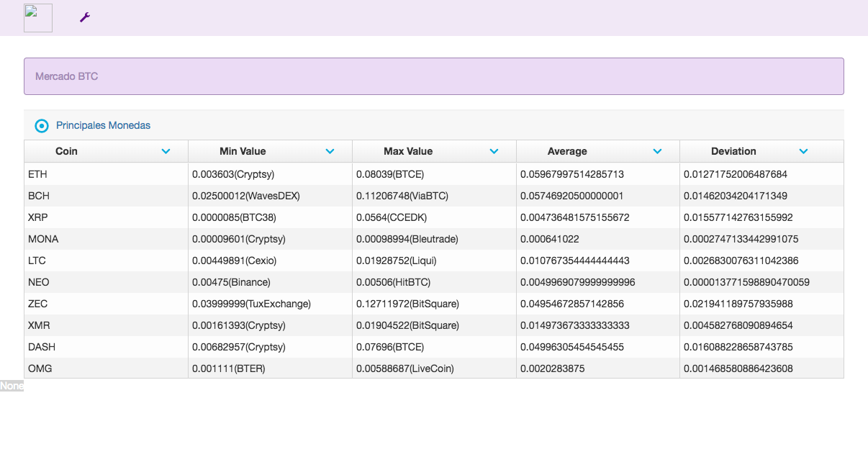Viewport: 868px width, 457px height.
Task: Click ETH deviation 0.01271752006487684
Action: point(736,174)
